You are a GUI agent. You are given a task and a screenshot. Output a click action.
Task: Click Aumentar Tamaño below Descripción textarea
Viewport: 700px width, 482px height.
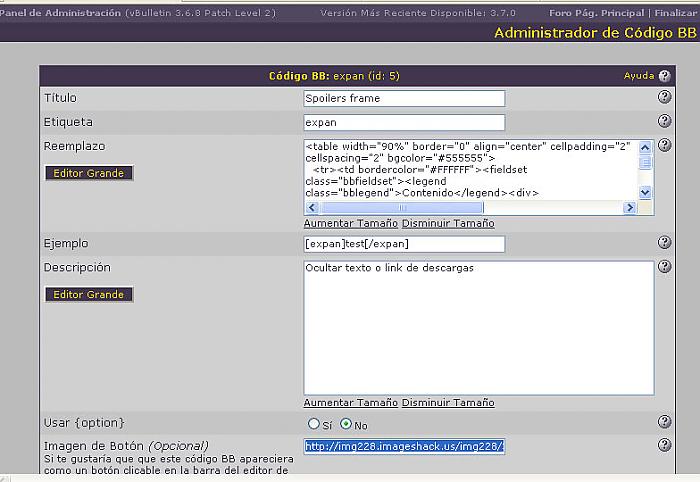(350, 403)
